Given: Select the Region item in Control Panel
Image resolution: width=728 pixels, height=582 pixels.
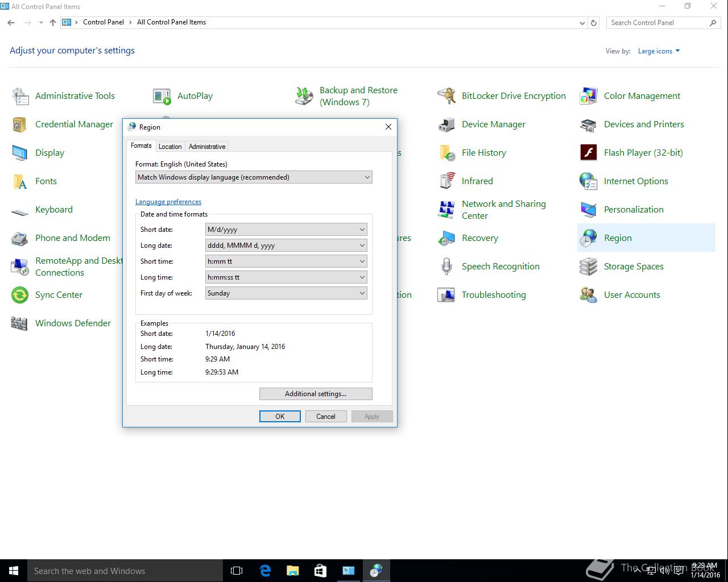Looking at the screenshot, I should [x=646, y=238].
